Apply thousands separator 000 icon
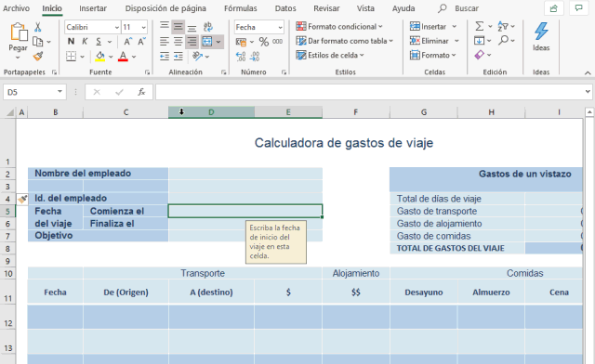This screenshot has width=595, height=364. point(277,42)
